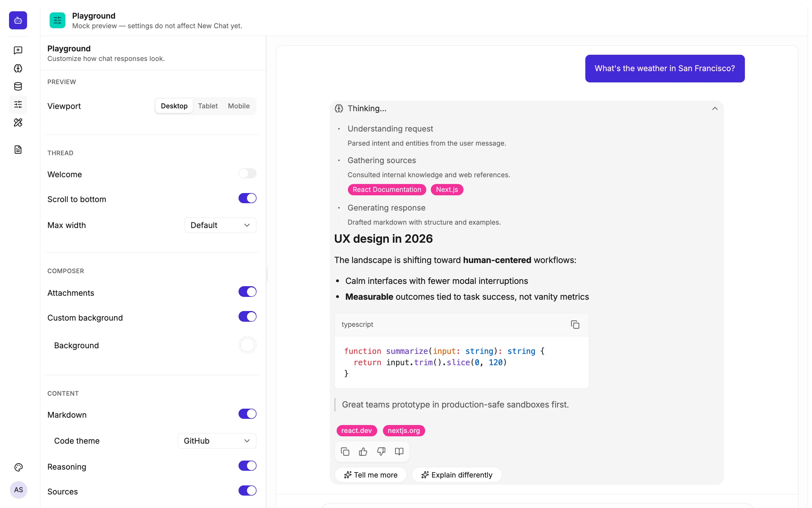The height and width of the screenshot is (508, 812).
Task: Open the React Documentation source chip
Action: tap(387, 189)
